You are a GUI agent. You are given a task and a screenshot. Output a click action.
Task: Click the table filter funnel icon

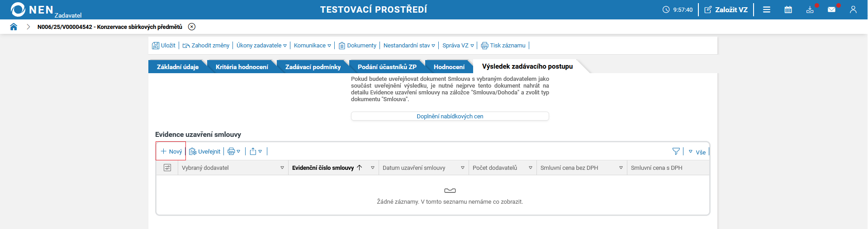(x=676, y=151)
